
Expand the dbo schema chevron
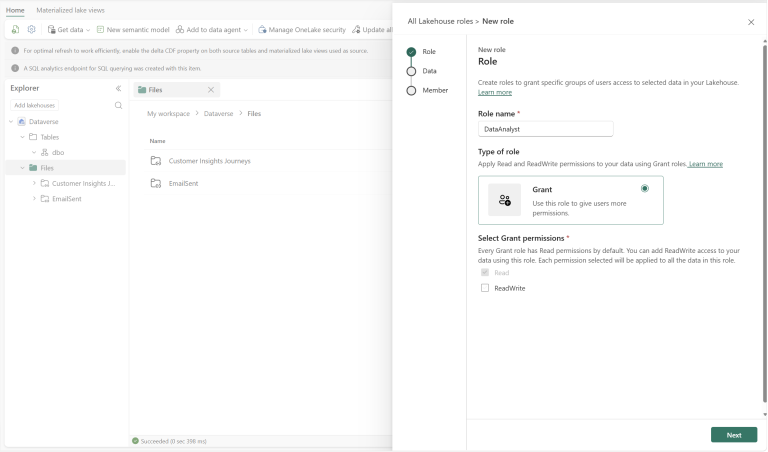tap(34, 152)
